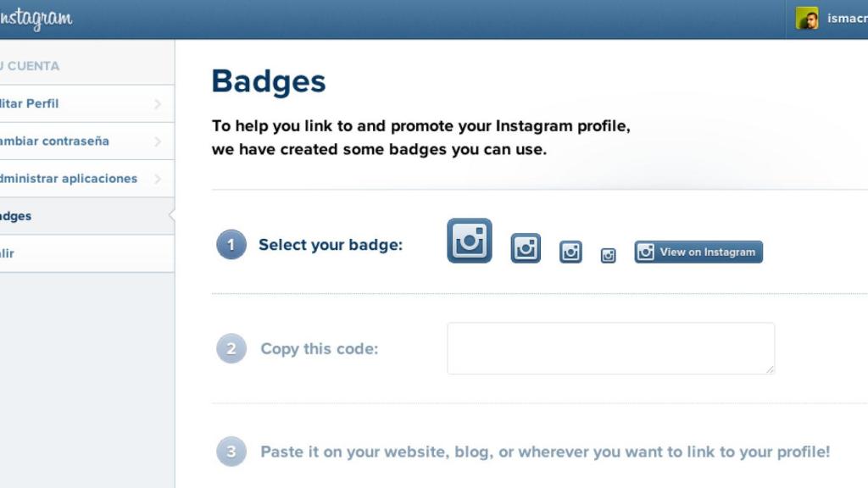Open the Cambiar contraseña settings

coord(51,141)
